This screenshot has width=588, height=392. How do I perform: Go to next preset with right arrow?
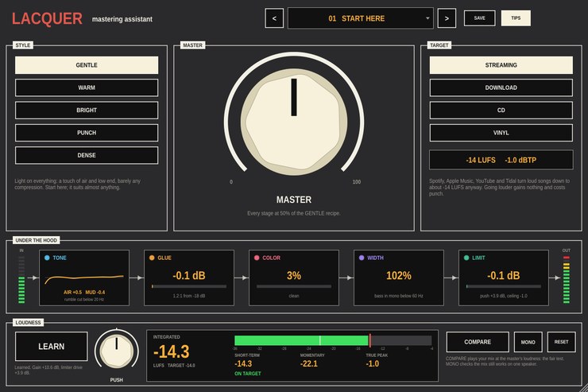click(447, 18)
